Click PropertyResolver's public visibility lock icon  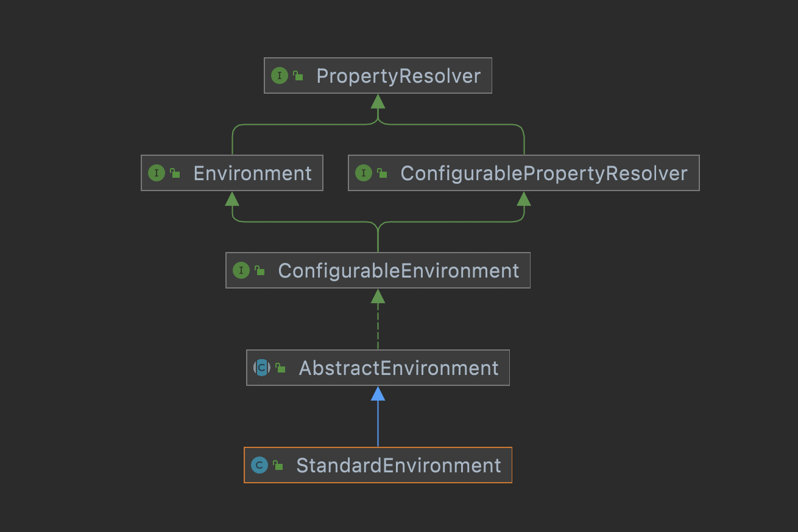[298, 76]
